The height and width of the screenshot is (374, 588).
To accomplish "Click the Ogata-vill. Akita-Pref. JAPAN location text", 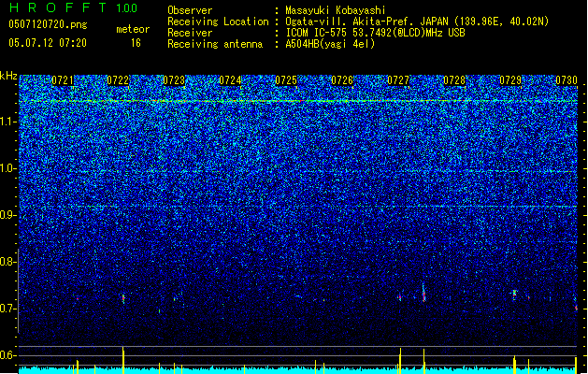I will pyautogui.click(x=417, y=22).
